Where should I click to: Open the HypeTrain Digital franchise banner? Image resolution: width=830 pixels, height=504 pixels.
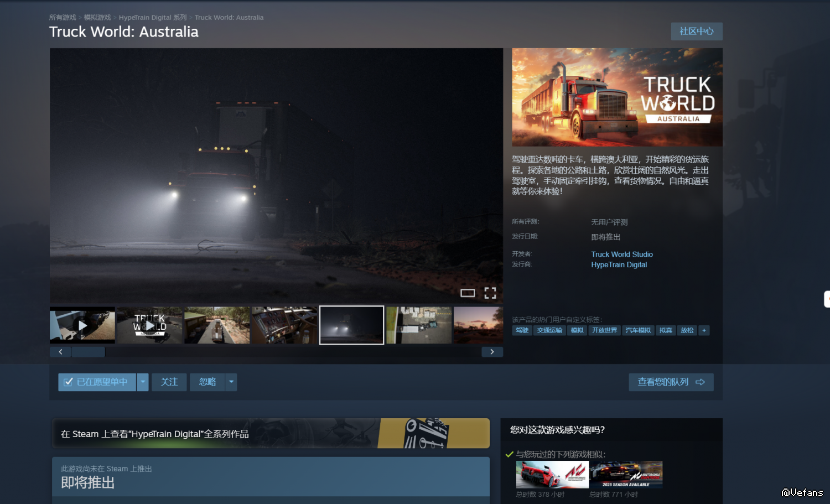tap(271, 434)
